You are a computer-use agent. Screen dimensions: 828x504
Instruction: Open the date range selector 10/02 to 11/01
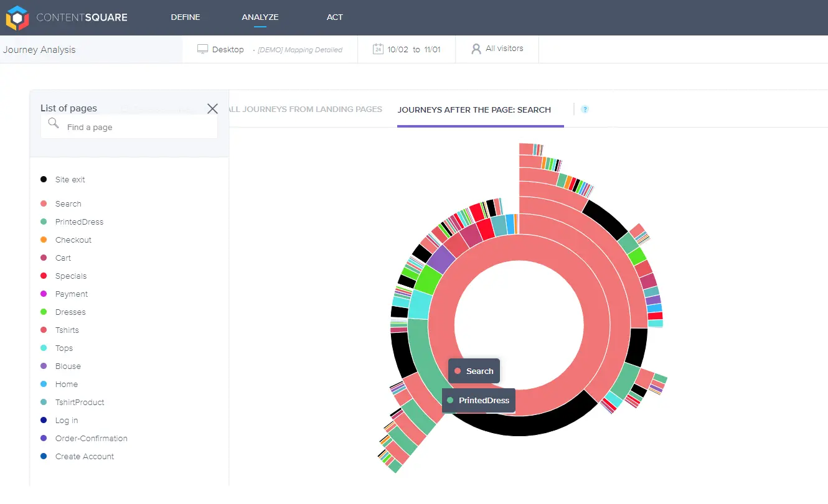407,48
